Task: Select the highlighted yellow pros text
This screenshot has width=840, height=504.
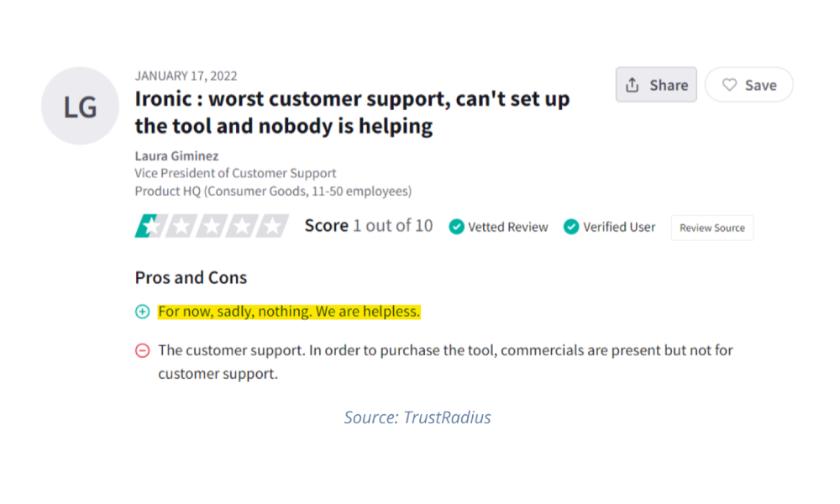Action: coord(289,311)
